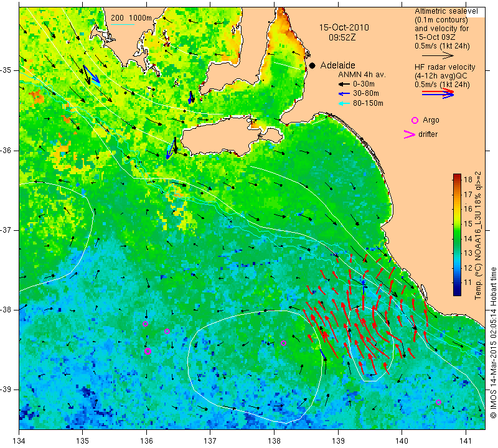Click longitude axis label 141
The width and height of the screenshot is (498, 448).
466,441
